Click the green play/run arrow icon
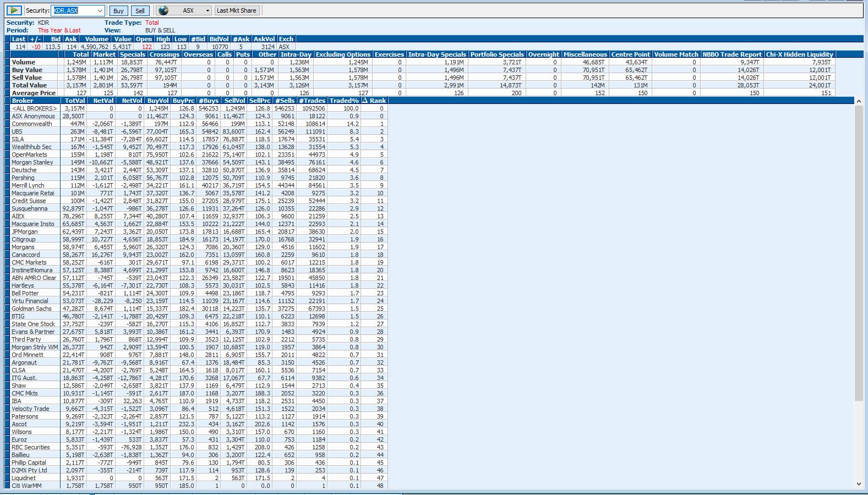 14,10
